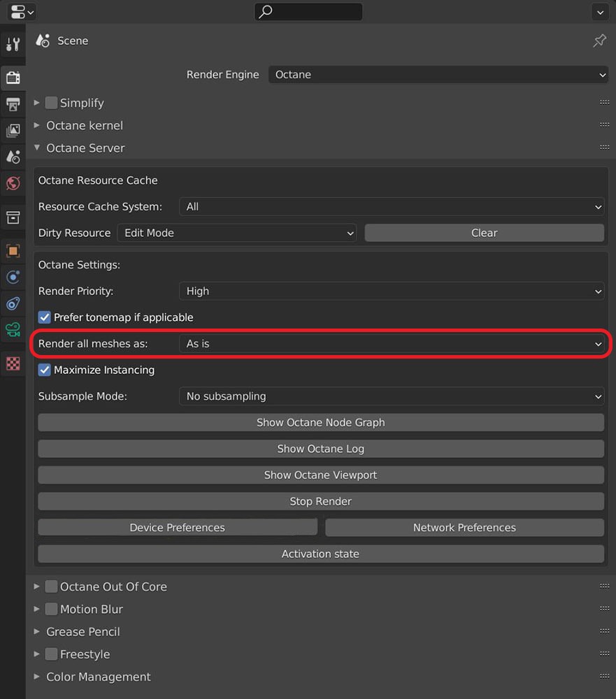This screenshot has width=616, height=699.
Task: Enable the Simplify checkbox
Action: pos(51,103)
